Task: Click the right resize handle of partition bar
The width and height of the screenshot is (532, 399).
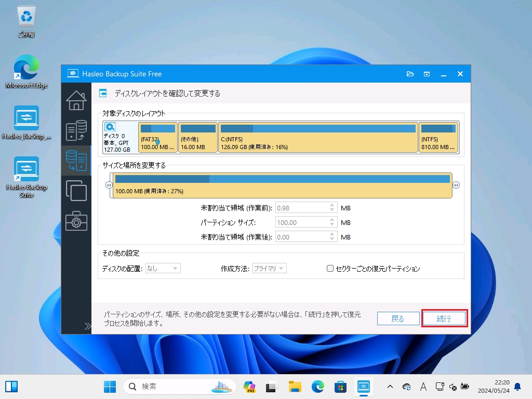Action: (x=456, y=185)
